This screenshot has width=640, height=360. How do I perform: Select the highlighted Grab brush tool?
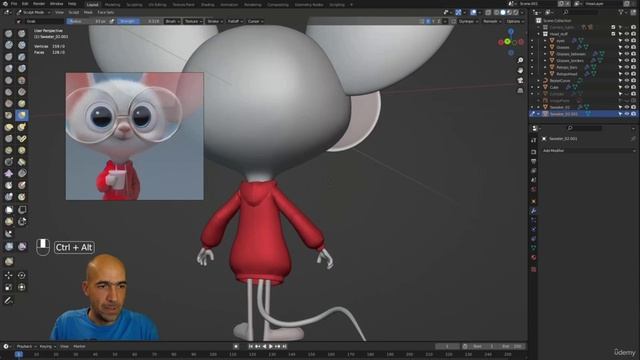[x=22, y=115]
